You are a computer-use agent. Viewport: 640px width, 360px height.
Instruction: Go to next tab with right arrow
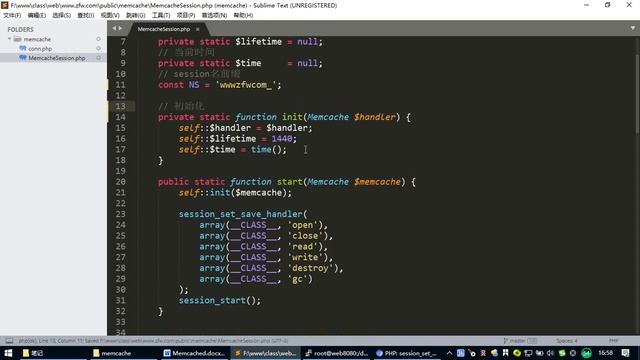pyautogui.click(x=120, y=28)
